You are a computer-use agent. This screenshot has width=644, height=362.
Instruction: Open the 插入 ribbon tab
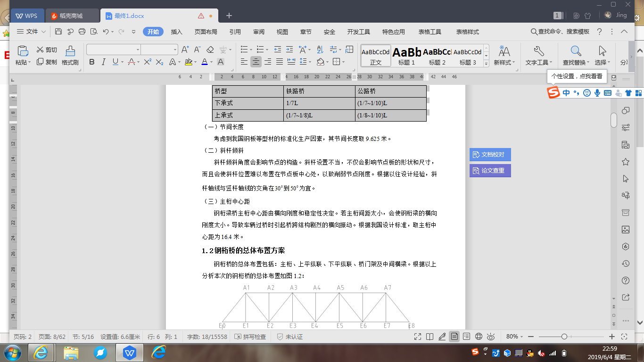[x=177, y=32]
